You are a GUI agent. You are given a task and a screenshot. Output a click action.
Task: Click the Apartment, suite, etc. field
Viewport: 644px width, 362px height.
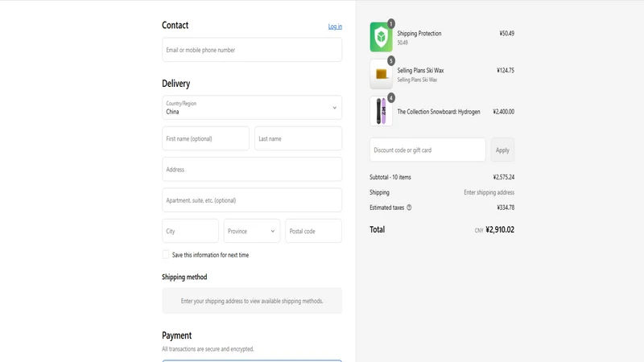coord(252,200)
